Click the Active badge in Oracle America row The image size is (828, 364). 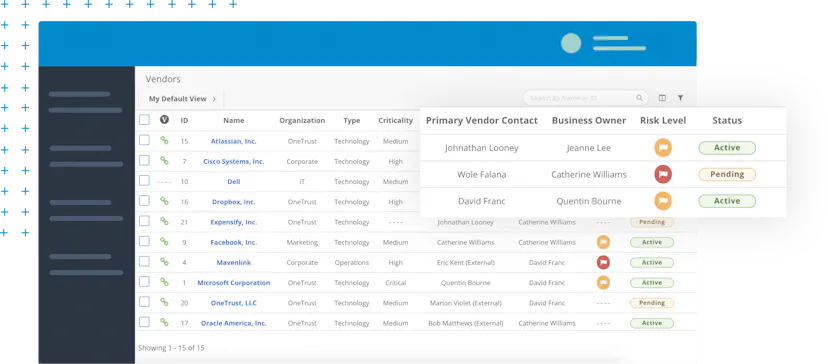(652, 323)
